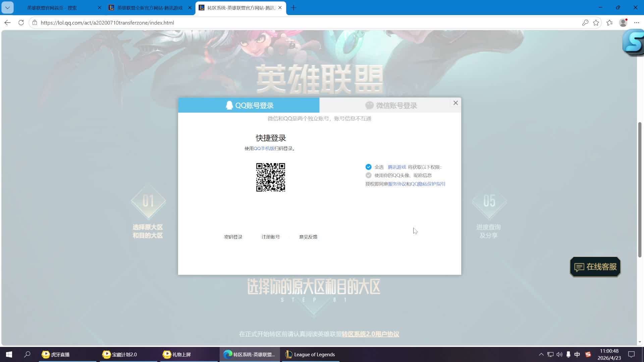This screenshot has width=644, height=362.
Task: Open browser settings three-dots menu
Action: pyautogui.click(x=637, y=22)
